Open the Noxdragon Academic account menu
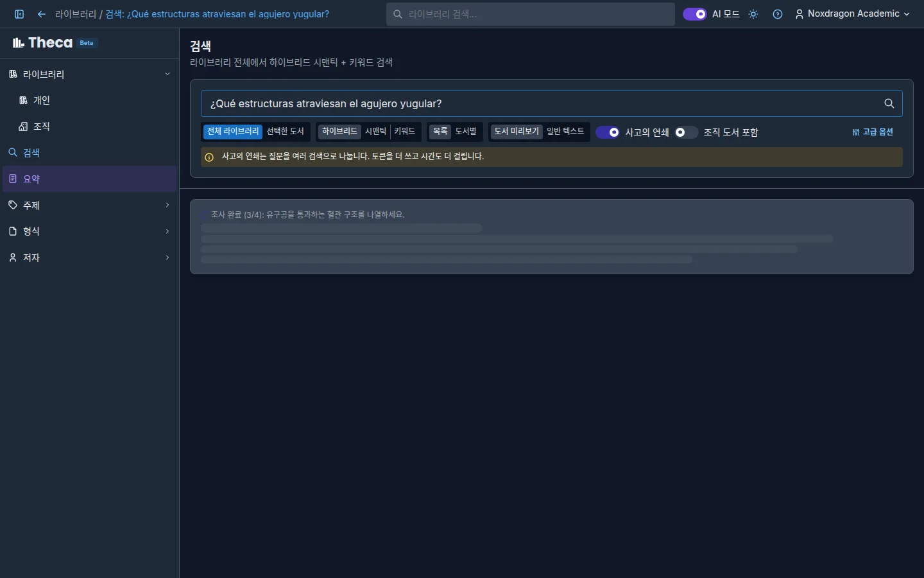924x578 pixels. 852,14
